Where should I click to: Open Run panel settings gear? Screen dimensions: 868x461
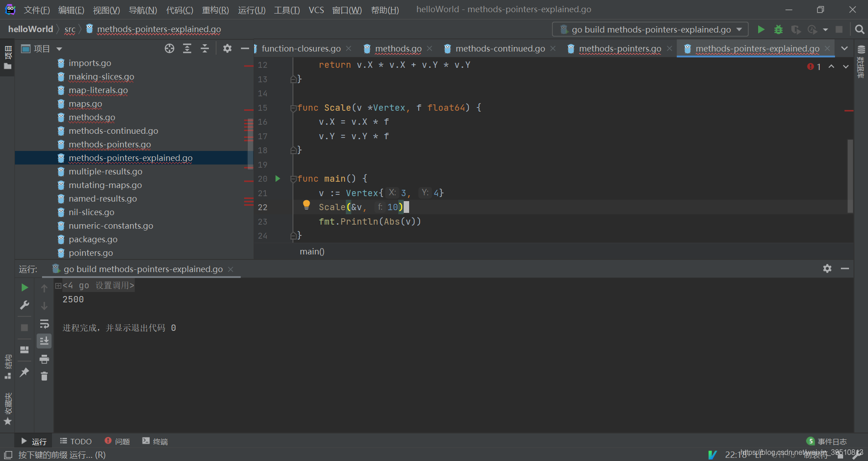point(827,268)
